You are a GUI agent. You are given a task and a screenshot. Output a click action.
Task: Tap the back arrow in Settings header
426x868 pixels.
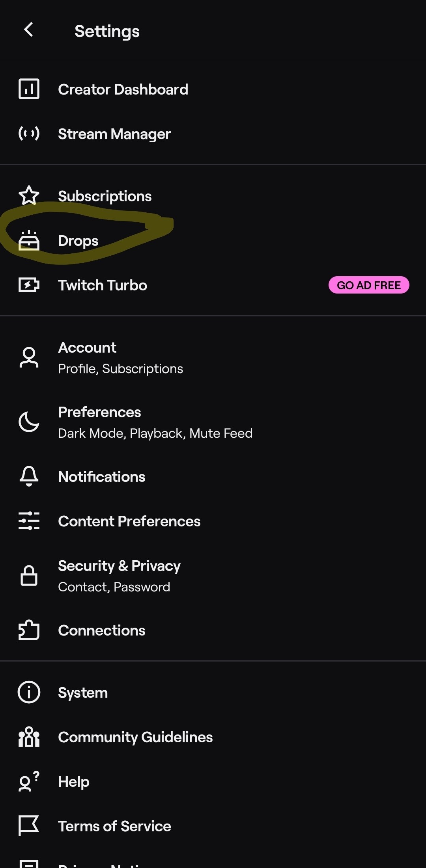pyautogui.click(x=28, y=30)
